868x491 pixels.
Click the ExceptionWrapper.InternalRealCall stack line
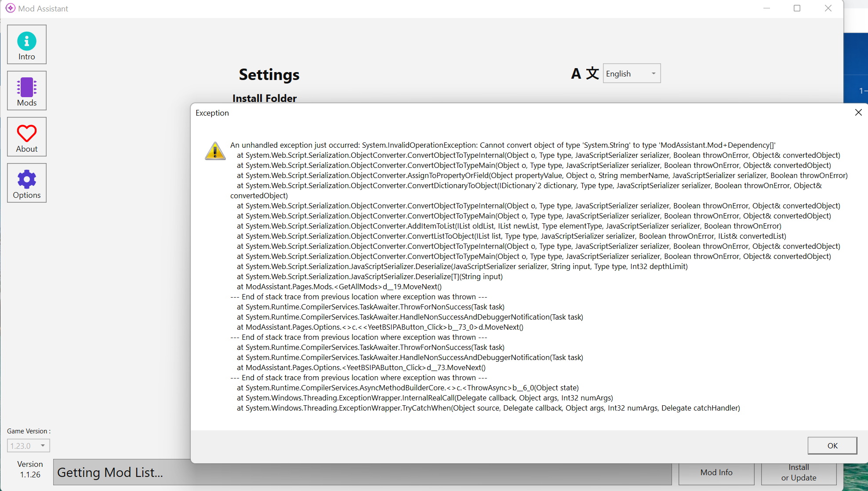click(425, 398)
